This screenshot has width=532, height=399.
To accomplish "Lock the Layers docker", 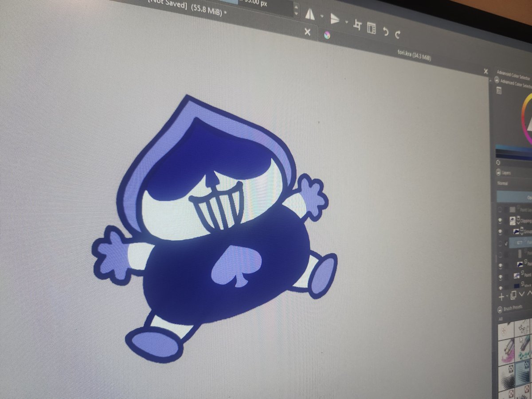I will pyautogui.click(x=498, y=173).
